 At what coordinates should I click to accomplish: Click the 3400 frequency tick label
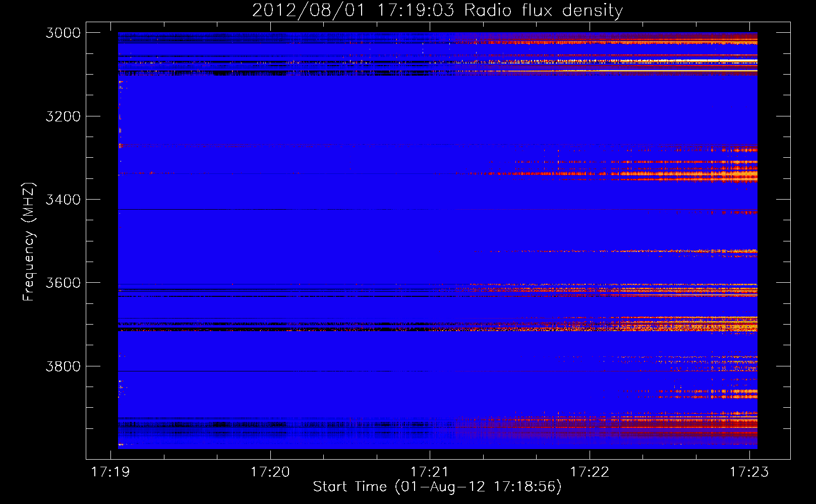click(63, 200)
